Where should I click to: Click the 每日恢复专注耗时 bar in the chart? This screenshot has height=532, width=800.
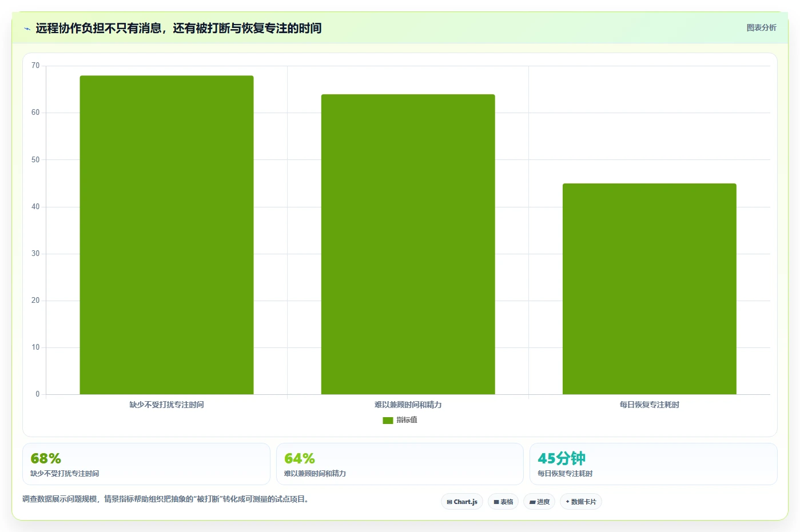[649, 289]
